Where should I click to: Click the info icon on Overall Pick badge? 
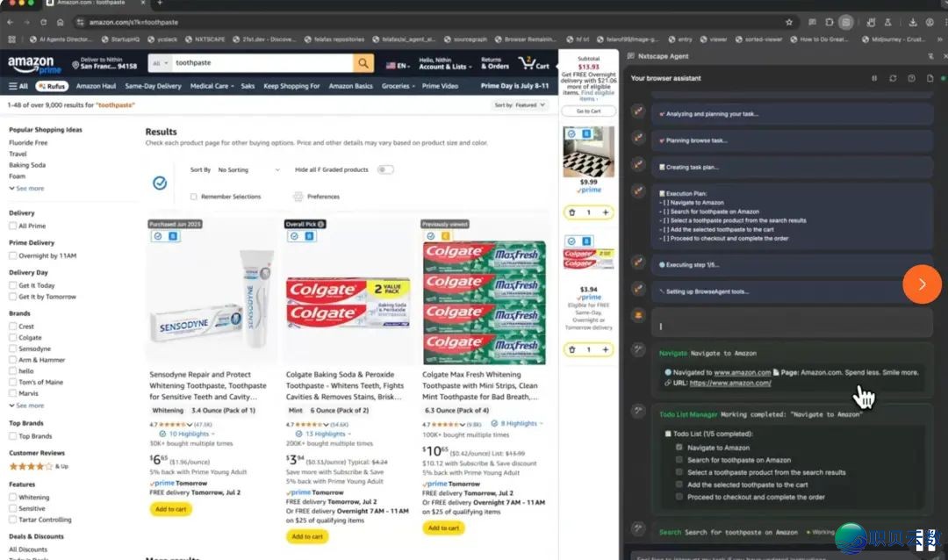(x=321, y=225)
